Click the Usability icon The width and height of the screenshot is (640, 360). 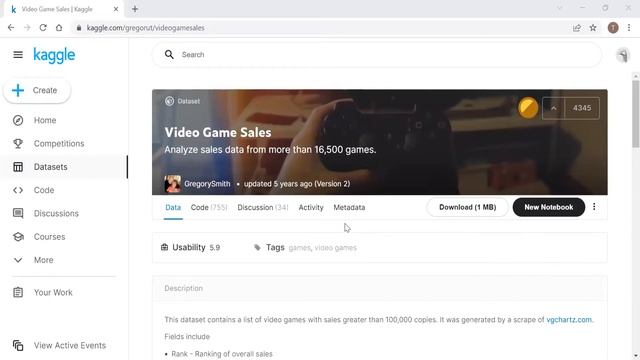coord(164,247)
